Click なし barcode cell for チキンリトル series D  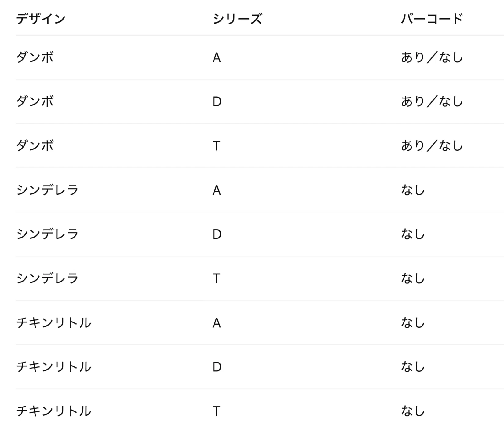413,367
